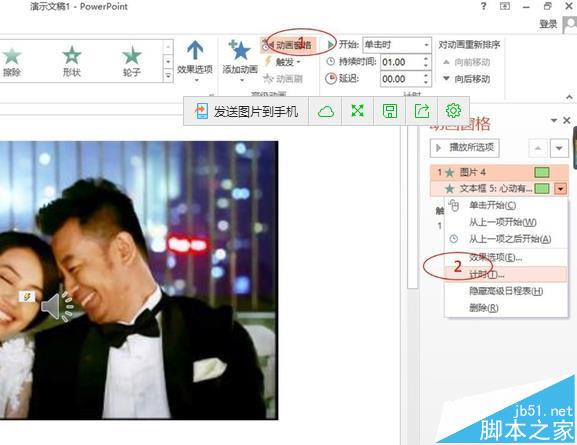Select 图片 4 animation entry
Screen dimensions: 577x445
point(499,172)
